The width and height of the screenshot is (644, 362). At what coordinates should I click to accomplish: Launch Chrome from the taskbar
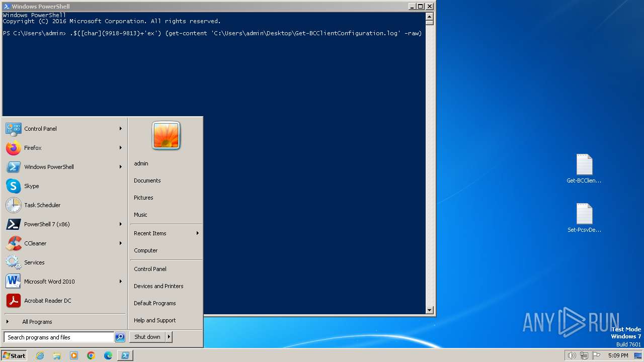click(x=91, y=355)
